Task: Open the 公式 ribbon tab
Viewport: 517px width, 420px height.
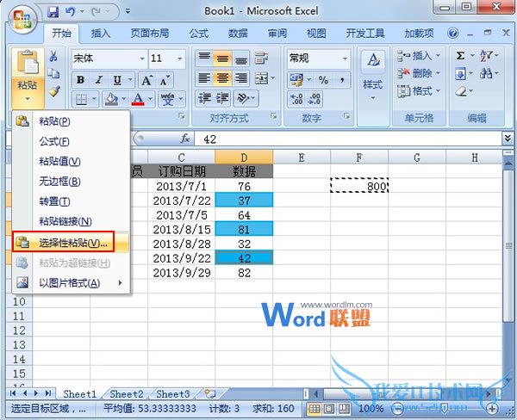Action: [x=198, y=34]
